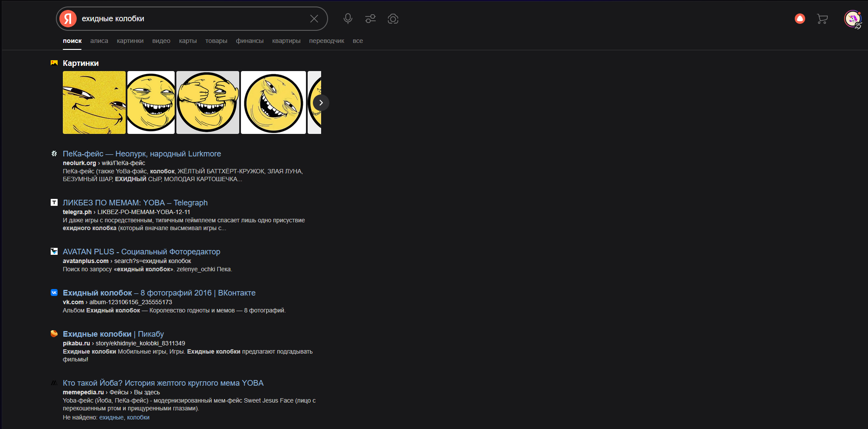Open the tilted laughing yoba thumbnail

[x=273, y=102]
